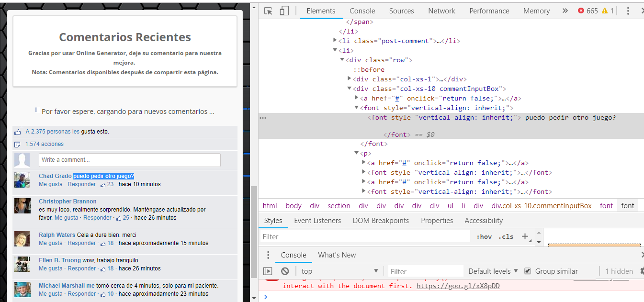644x302 pixels.
Task: Click the console settings gear icon
Action: (x=642, y=271)
